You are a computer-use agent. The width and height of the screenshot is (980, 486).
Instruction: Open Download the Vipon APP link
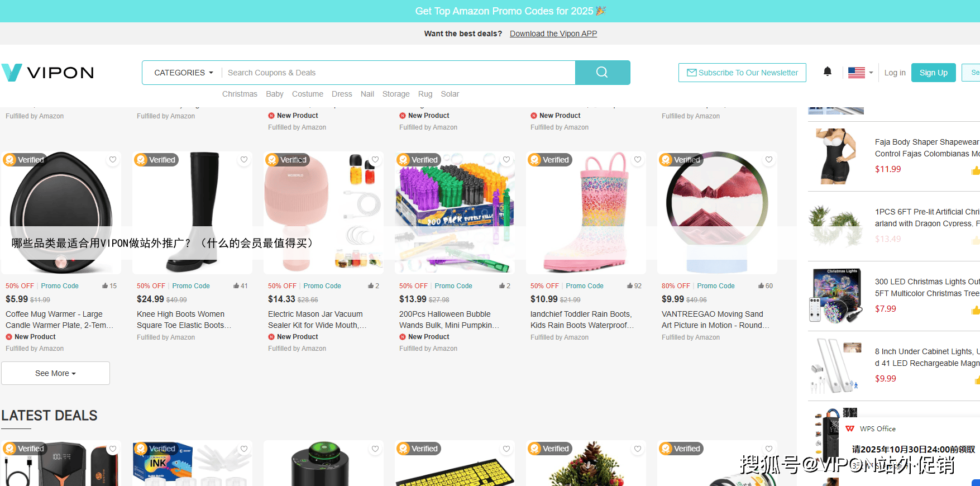click(x=553, y=34)
